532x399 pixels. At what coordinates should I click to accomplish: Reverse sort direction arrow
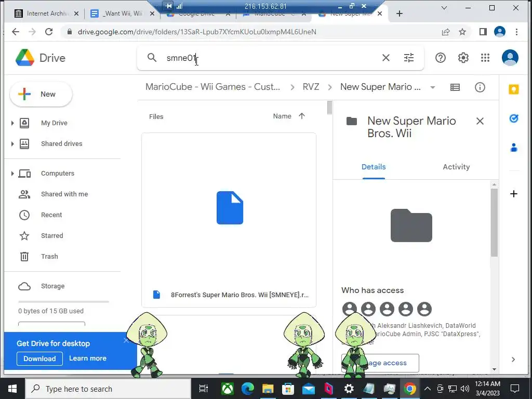click(302, 116)
